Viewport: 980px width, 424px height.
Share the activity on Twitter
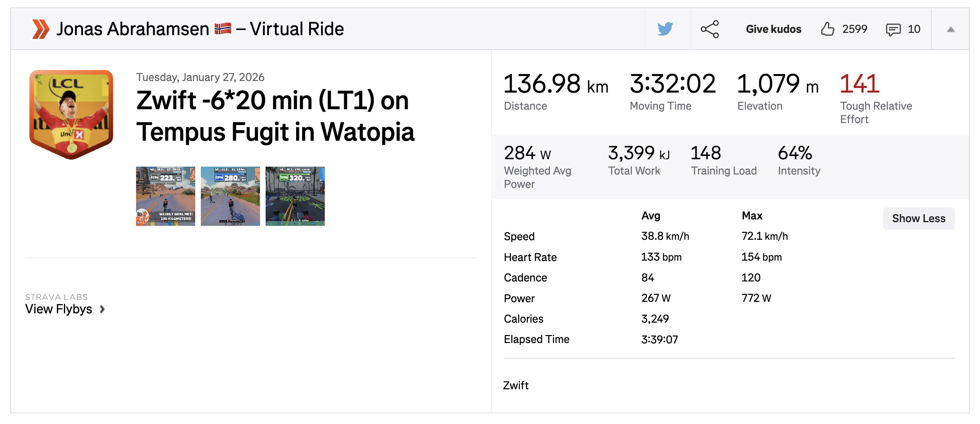[x=665, y=29]
